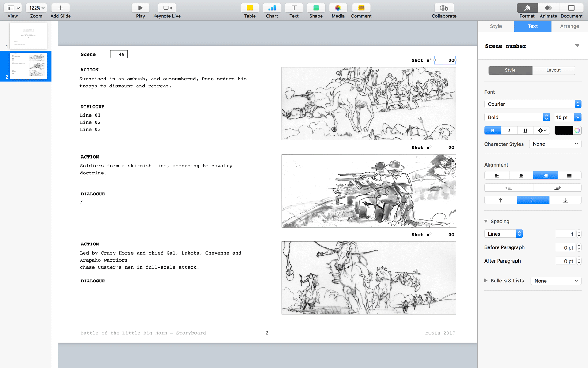Toggle Bold text formatting button
Screen dimensions: 588x368
pos(492,131)
